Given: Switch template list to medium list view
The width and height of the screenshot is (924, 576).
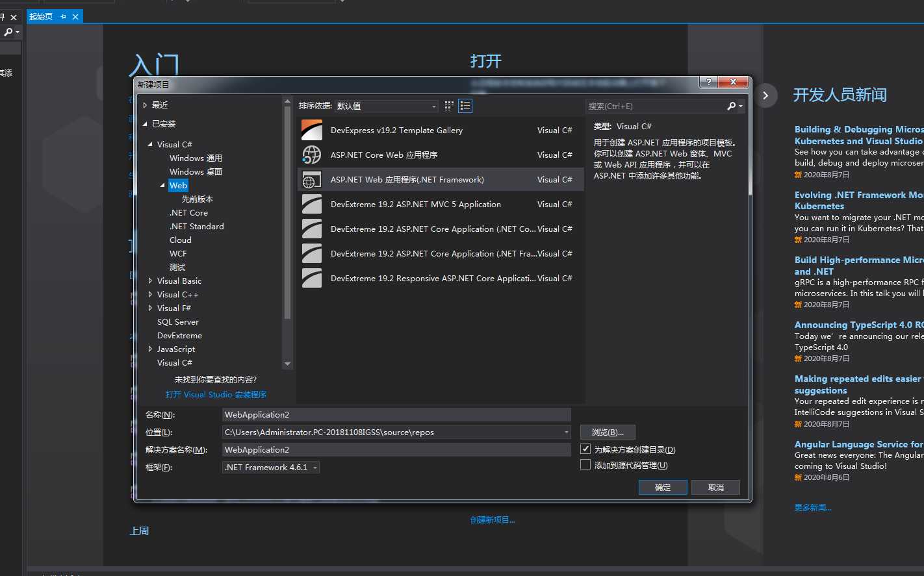Looking at the screenshot, I should pyautogui.click(x=465, y=106).
